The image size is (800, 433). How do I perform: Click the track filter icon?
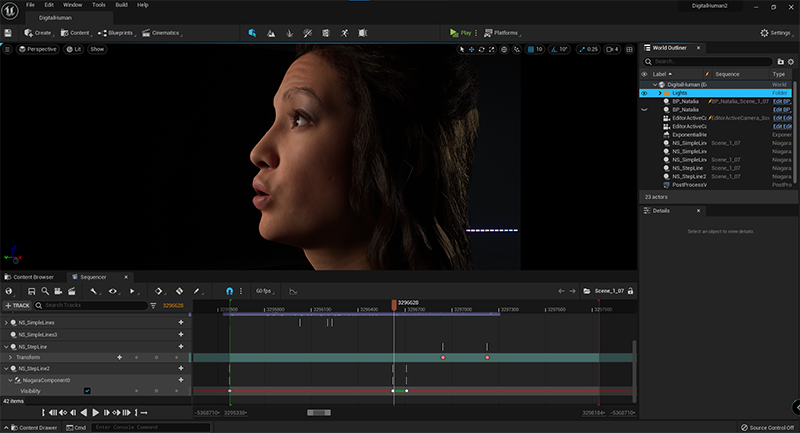153,305
